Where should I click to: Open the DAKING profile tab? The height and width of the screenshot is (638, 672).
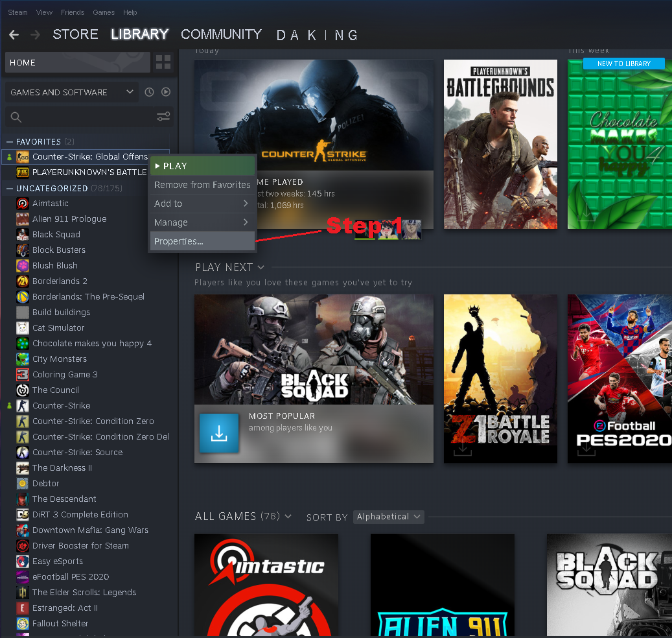[317, 35]
